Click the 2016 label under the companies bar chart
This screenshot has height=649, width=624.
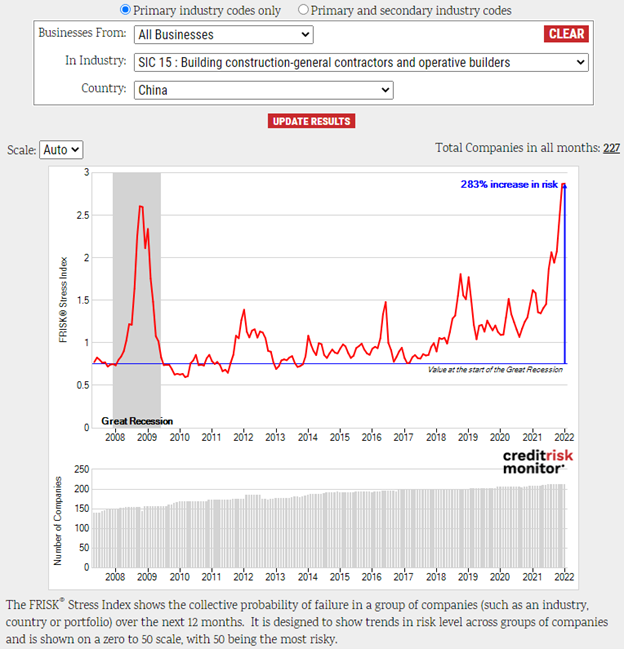click(x=371, y=577)
